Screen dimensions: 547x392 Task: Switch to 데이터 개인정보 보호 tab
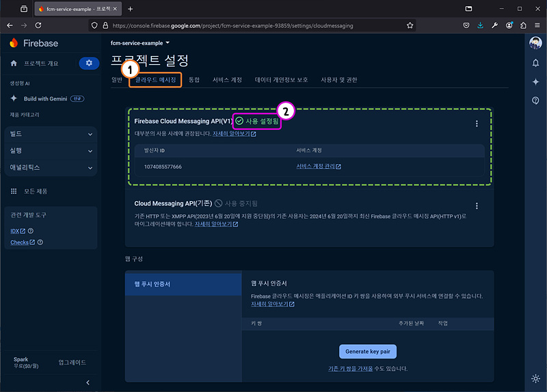pos(281,80)
